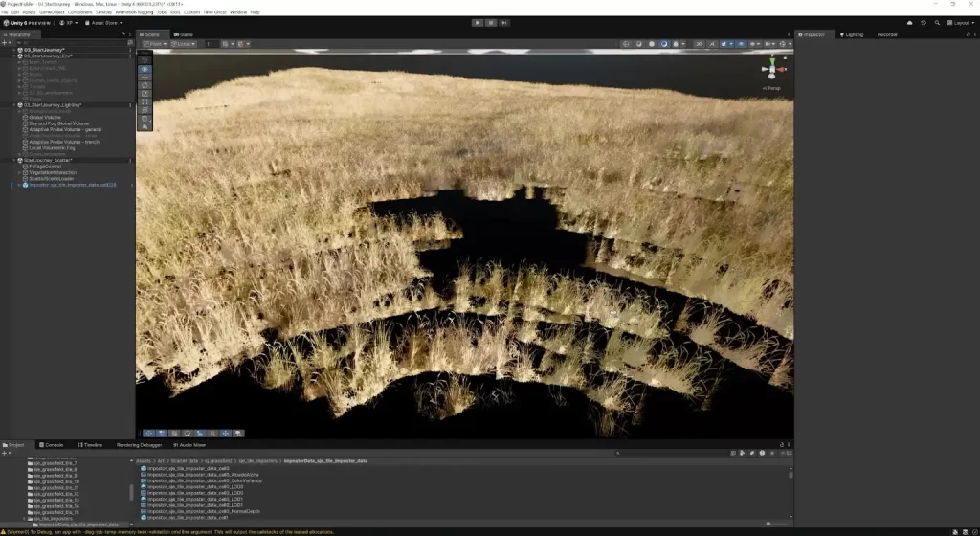This screenshot has width=980, height=536.
Task: Open the global search magnifier icon
Action: click(x=939, y=22)
